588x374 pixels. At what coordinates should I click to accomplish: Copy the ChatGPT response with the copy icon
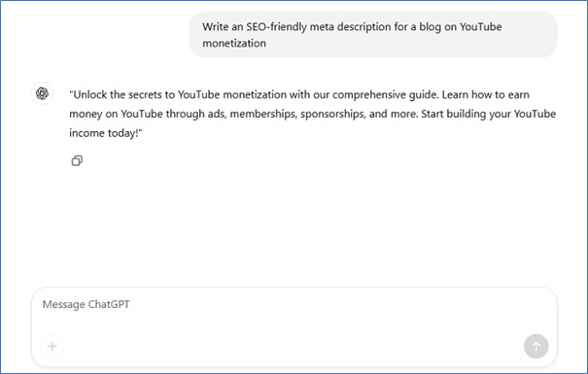click(77, 160)
